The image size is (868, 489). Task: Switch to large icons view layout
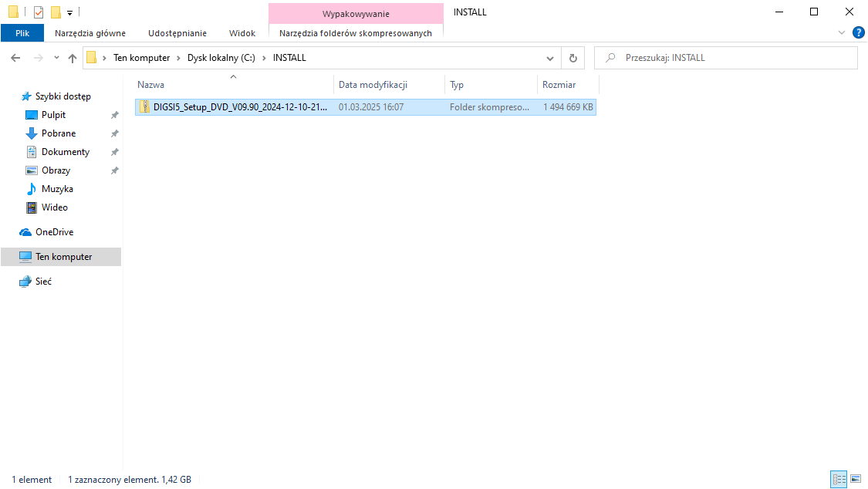tap(856, 479)
